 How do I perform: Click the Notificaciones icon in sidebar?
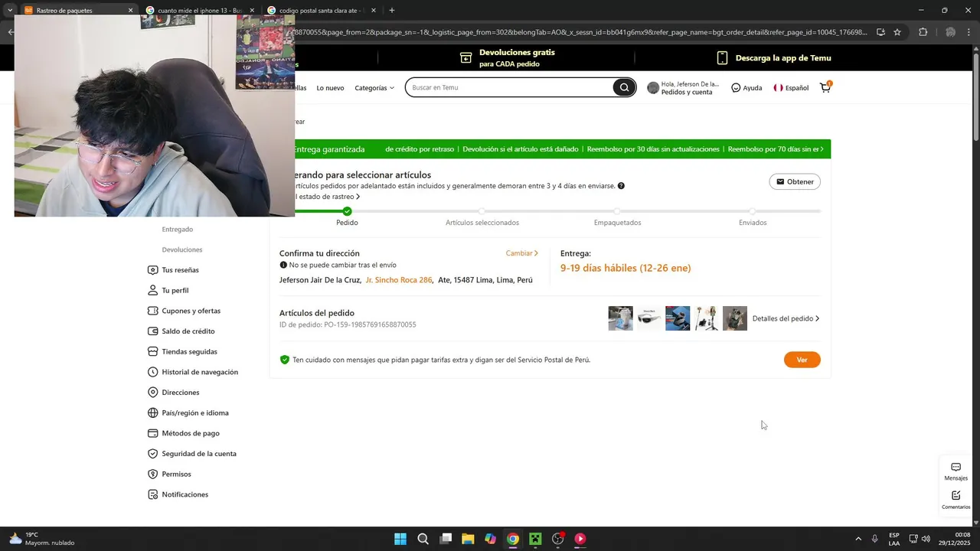(152, 494)
